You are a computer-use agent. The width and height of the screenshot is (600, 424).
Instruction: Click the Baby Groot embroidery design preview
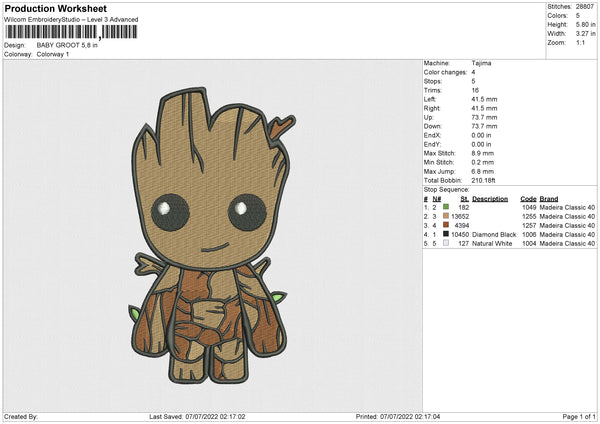(213, 236)
